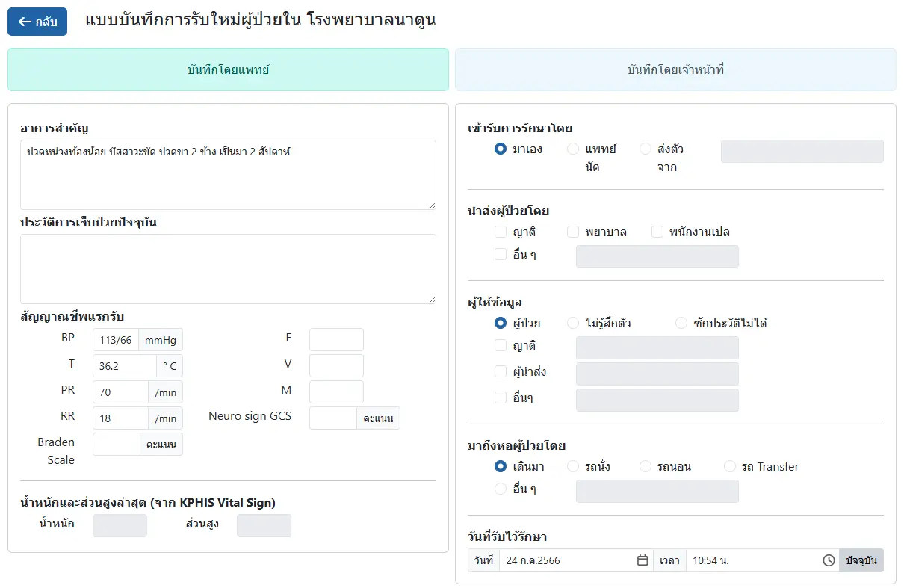Click the กลับ back button
904x588 pixels.
tap(37, 22)
